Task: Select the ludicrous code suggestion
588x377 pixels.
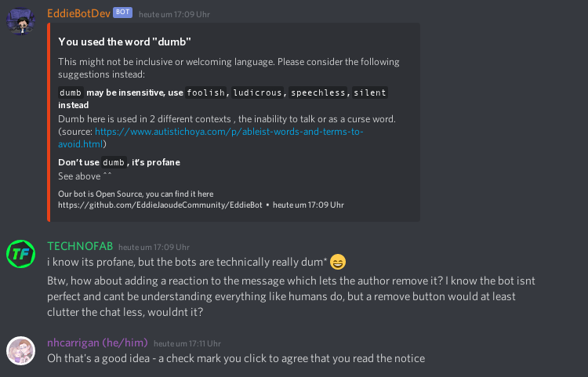Action: (257, 92)
